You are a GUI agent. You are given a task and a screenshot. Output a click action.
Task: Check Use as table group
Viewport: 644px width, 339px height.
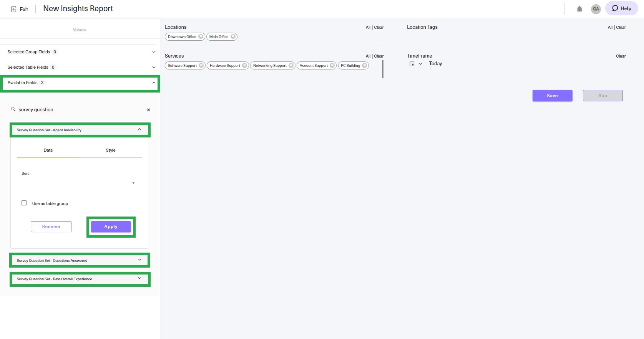click(24, 203)
